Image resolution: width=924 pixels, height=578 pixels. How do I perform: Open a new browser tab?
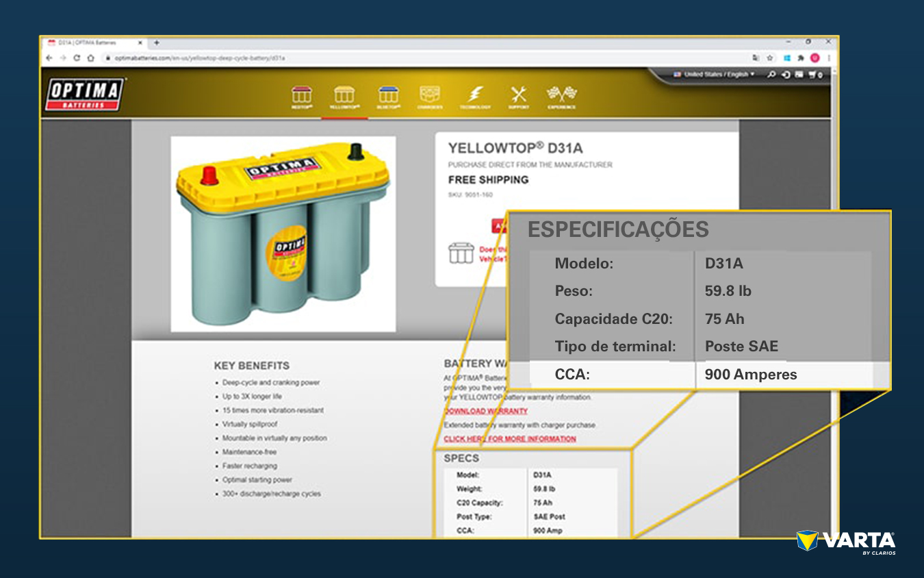156,42
